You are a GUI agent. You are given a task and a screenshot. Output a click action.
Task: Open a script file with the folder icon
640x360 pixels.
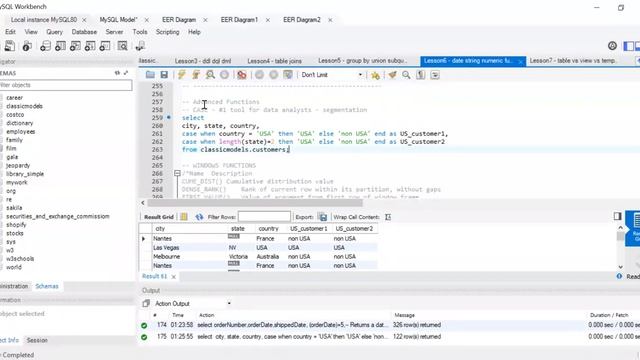pos(150,75)
